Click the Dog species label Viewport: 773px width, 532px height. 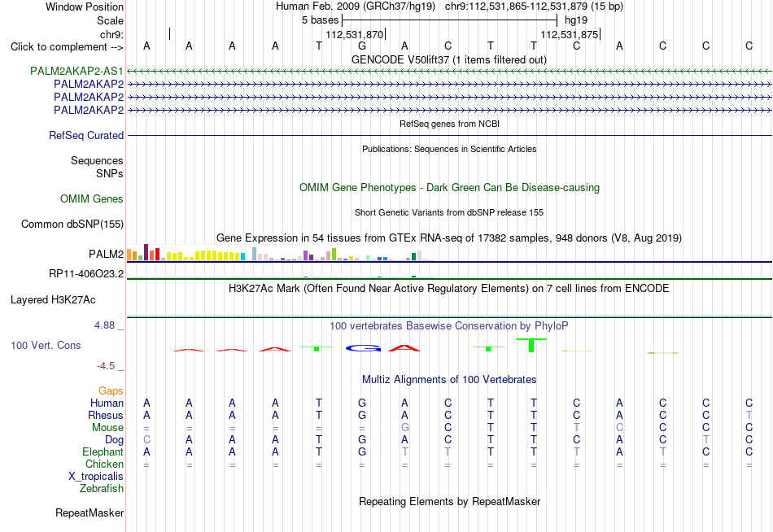point(114,440)
